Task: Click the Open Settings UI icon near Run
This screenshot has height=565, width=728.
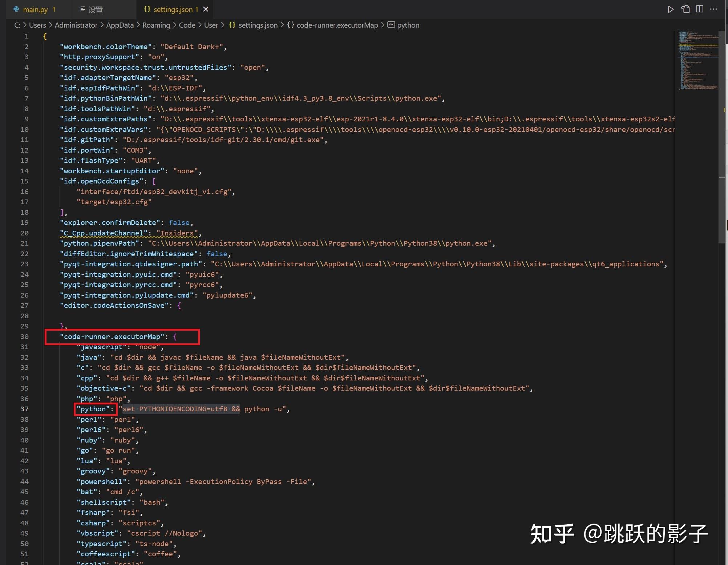Action: (685, 9)
